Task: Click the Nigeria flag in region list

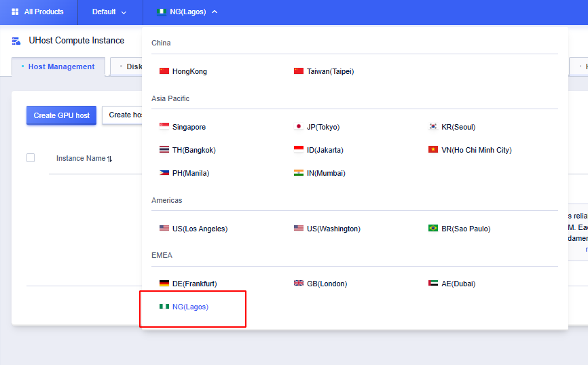Action: [x=164, y=306]
